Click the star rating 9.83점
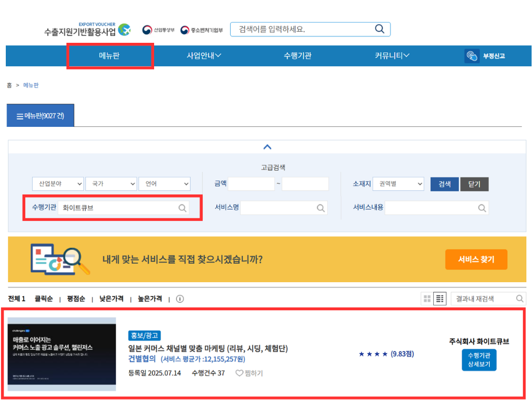Image resolution: width=532 pixels, height=400 pixels. [386, 354]
